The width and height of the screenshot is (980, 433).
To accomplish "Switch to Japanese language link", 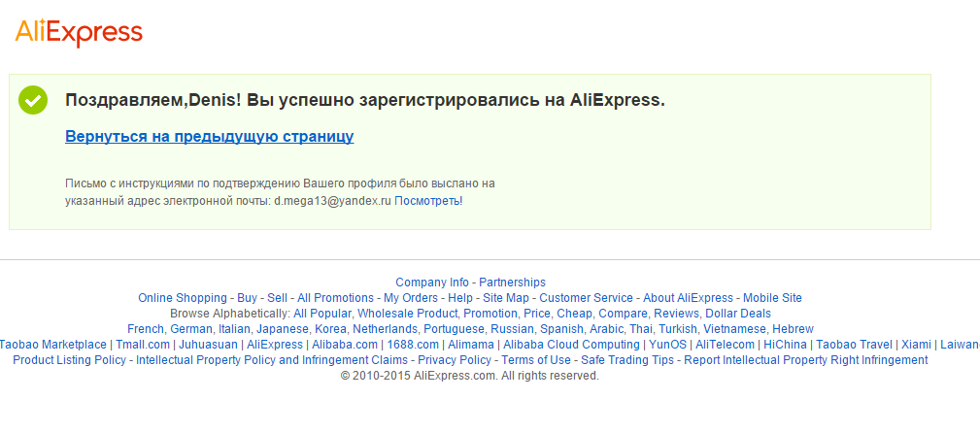I will 283,329.
